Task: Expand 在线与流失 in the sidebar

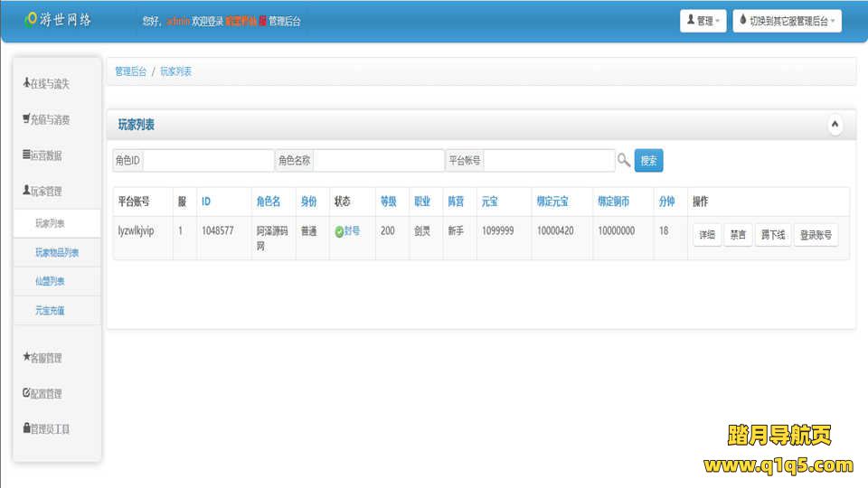Action: [47, 84]
